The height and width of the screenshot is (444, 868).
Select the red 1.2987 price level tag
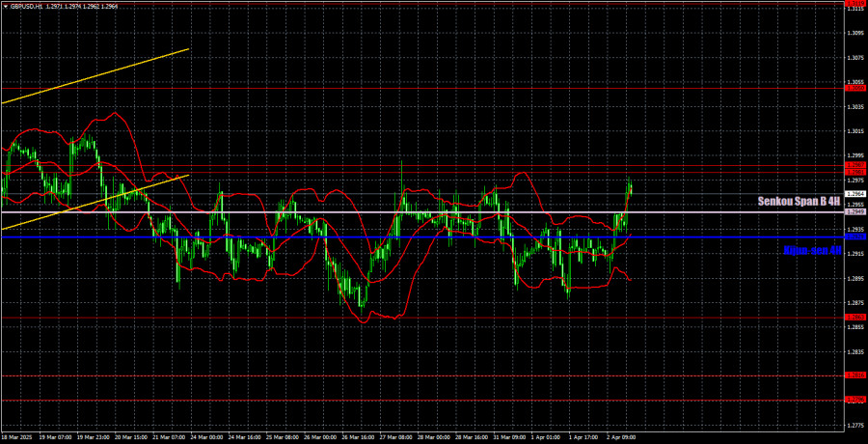coord(855,165)
